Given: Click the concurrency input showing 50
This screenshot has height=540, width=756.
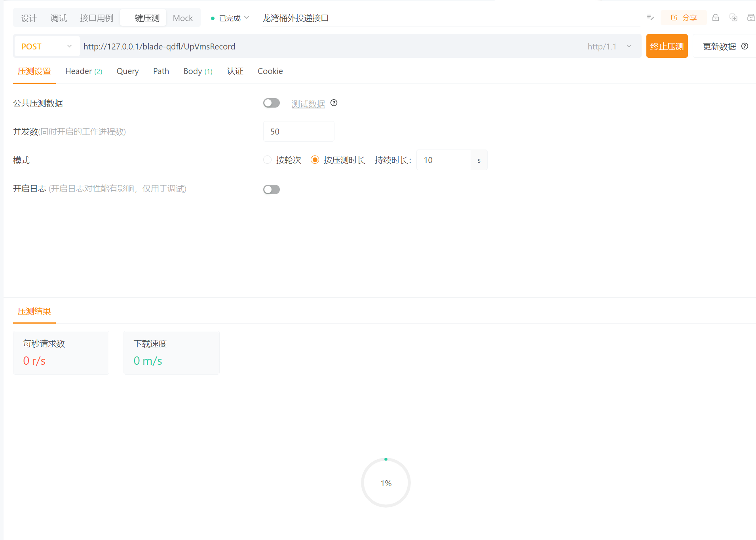Looking at the screenshot, I should 298,131.
